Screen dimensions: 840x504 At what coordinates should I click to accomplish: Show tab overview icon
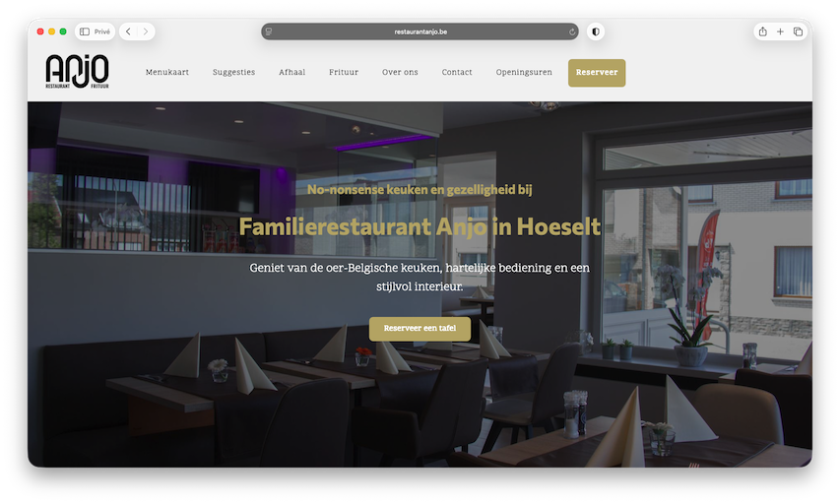[798, 31]
